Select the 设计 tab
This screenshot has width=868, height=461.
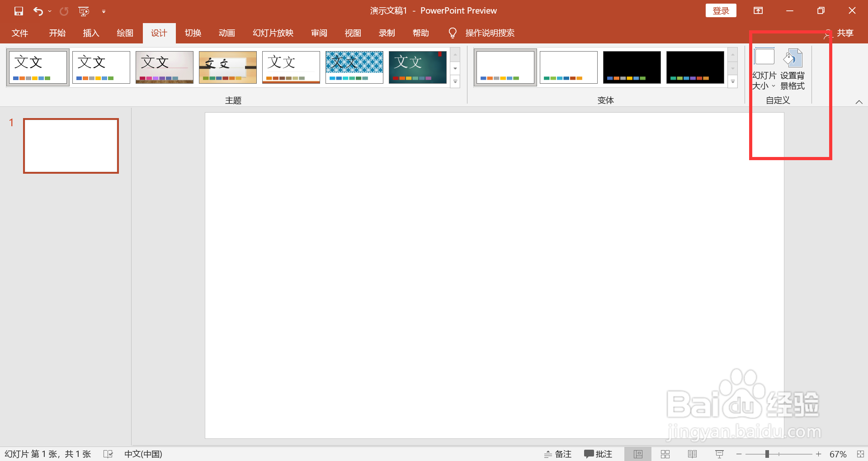point(159,33)
